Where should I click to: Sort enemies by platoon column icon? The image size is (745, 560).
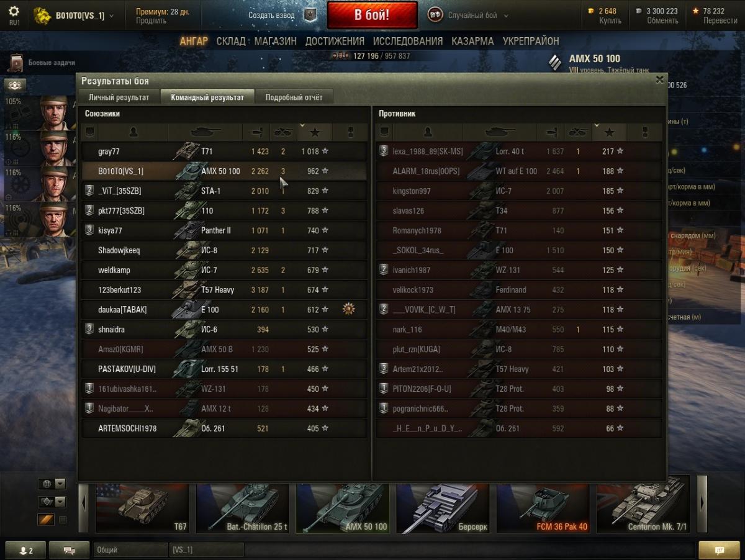click(384, 132)
